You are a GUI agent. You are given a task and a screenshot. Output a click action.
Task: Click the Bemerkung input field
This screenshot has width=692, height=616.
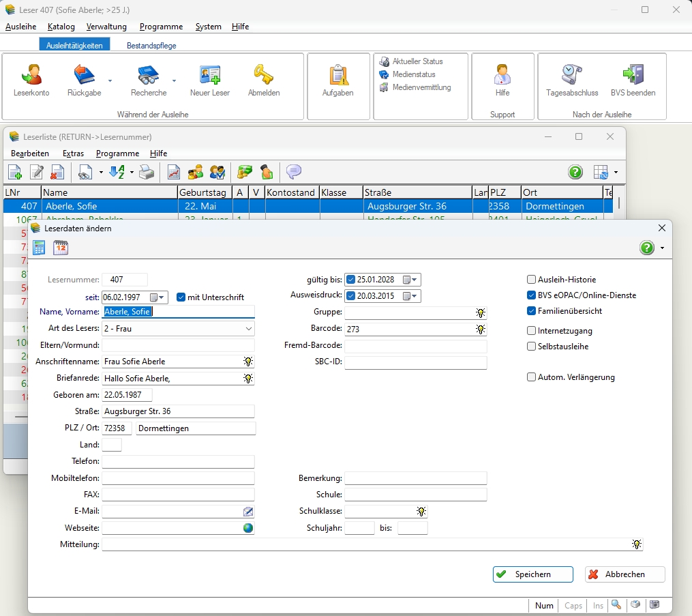[x=415, y=478]
